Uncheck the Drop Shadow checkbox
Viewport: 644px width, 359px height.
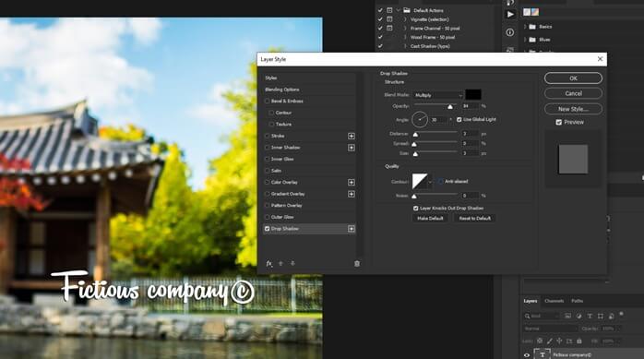(267, 229)
